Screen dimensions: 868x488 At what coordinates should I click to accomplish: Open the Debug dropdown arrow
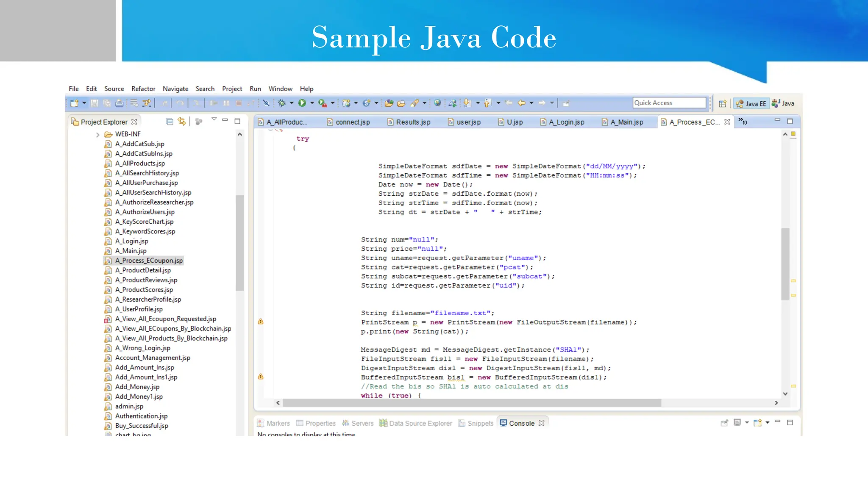point(292,103)
